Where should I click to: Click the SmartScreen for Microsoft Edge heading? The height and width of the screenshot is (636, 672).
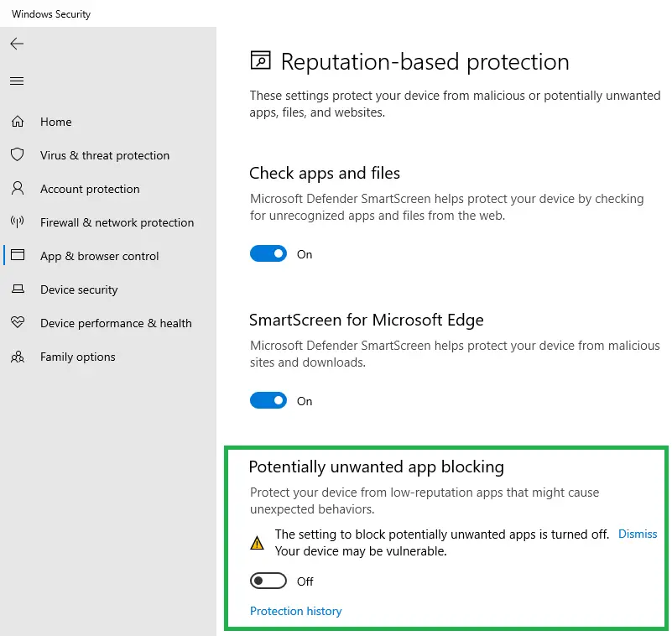point(367,321)
